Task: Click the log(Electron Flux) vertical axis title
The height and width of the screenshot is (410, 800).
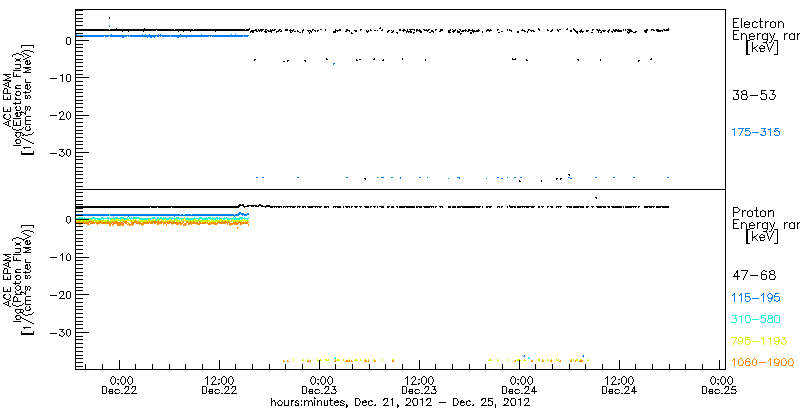Action: tap(21, 99)
